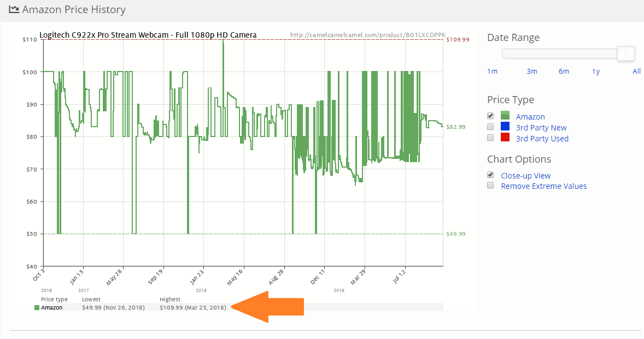This screenshot has height=339, width=644.
Task: Enable the 3rd Party New checkbox
Action: (490, 127)
